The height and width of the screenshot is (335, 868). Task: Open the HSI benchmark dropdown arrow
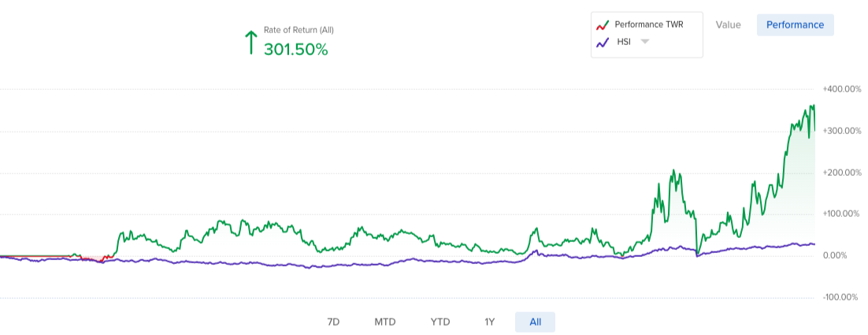[644, 42]
